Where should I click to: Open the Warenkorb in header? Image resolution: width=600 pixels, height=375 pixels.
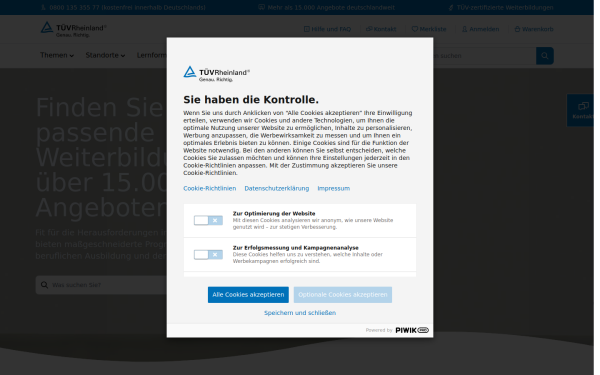pyautogui.click(x=534, y=29)
